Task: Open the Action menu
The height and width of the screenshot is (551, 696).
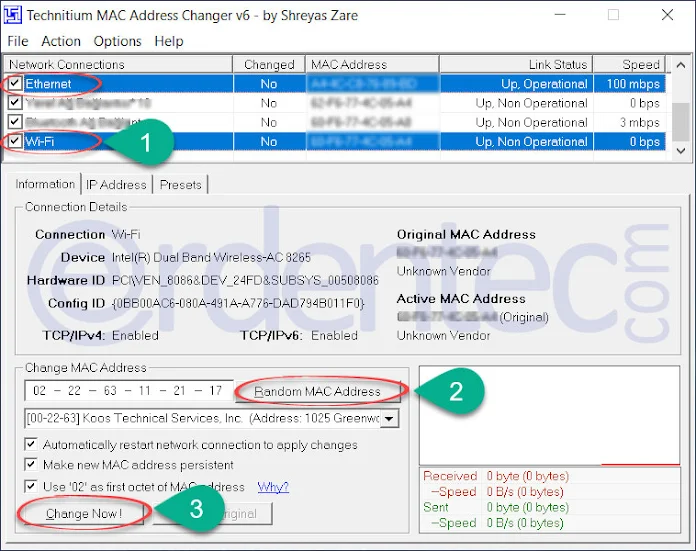Action: tap(61, 41)
